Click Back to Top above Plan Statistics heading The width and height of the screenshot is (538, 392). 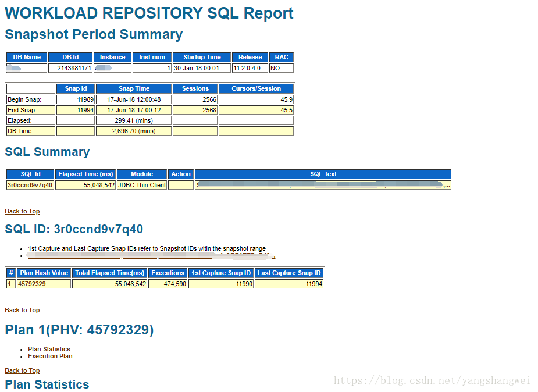point(22,370)
